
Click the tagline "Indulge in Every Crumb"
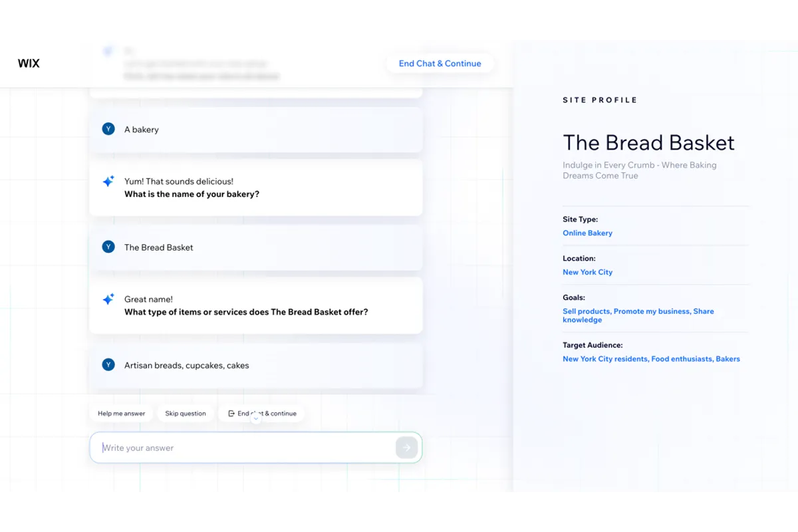(640, 170)
